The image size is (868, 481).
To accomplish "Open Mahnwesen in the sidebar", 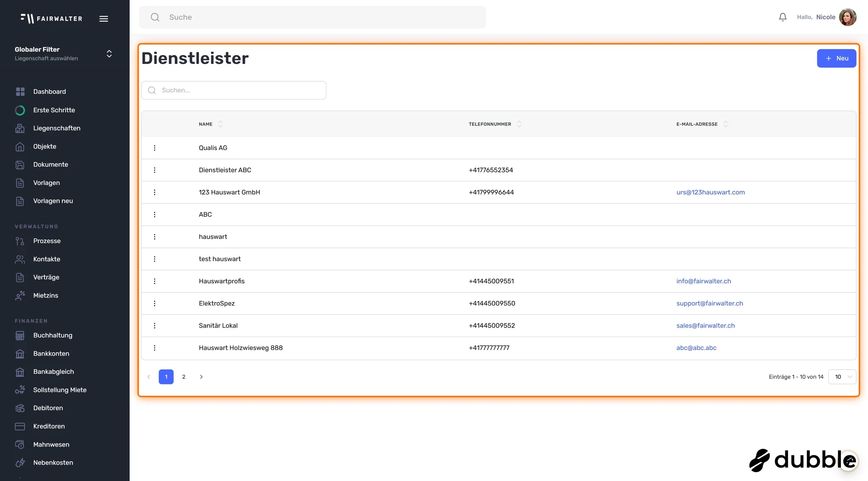I will (x=51, y=445).
